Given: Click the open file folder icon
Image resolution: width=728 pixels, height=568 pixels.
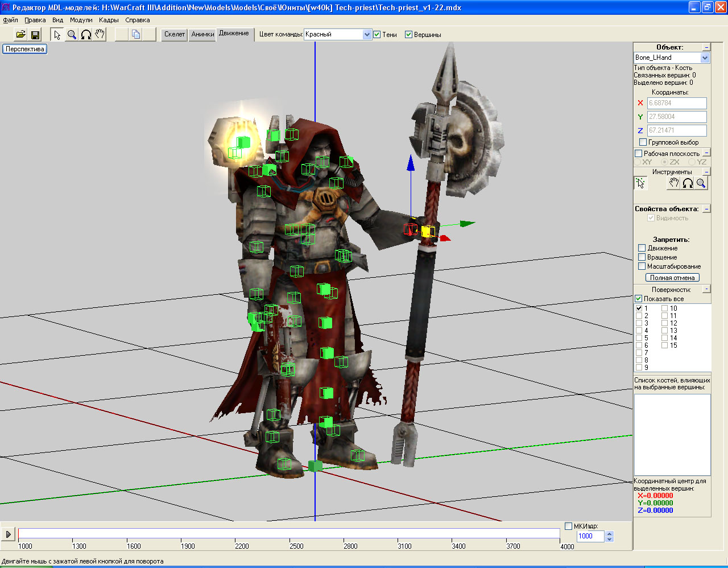Looking at the screenshot, I should pos(20,35).
